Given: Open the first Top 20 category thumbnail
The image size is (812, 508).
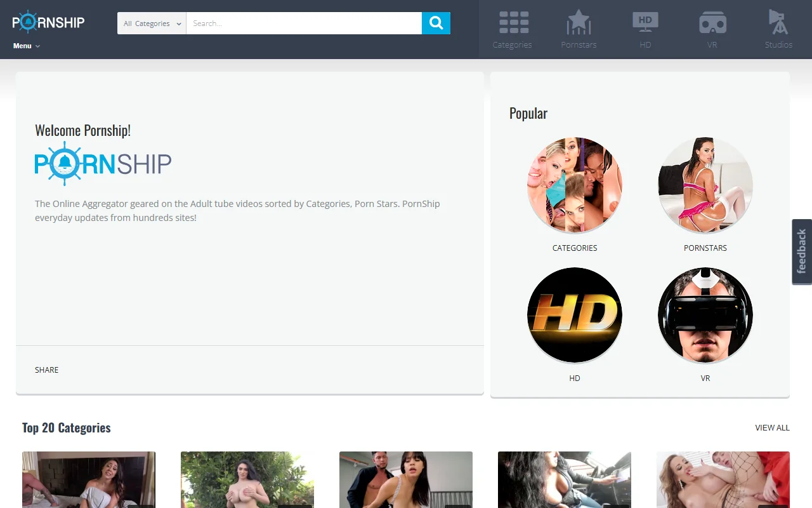Looking at the screenshot, I should click(x=89, y=480).
